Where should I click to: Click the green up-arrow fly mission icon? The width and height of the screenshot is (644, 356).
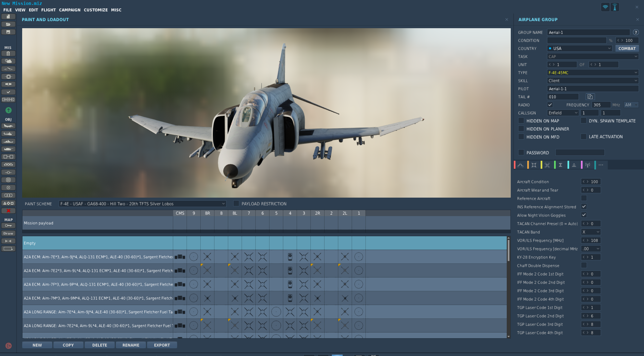click(8, 110)
